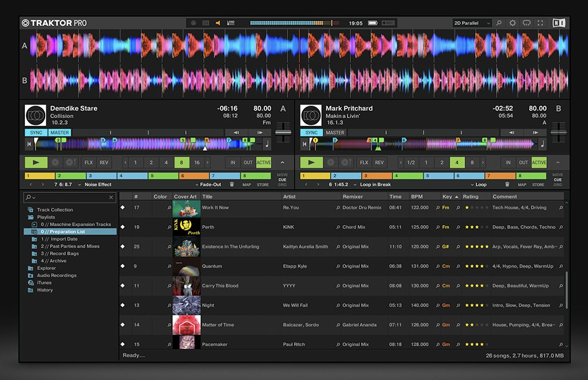The height and width of the screenshot is (380, 588).
Task: Open the Preparation List playlist
Action: click(70, 232)
